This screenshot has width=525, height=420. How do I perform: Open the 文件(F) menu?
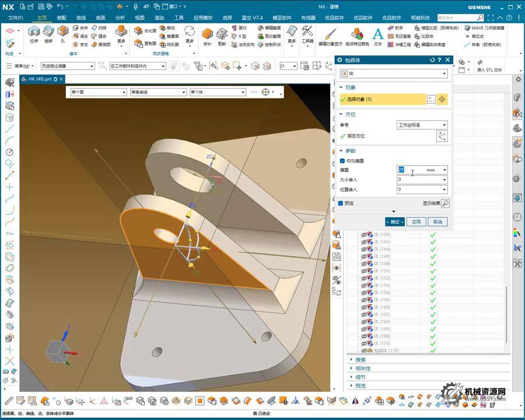(16, 17)
